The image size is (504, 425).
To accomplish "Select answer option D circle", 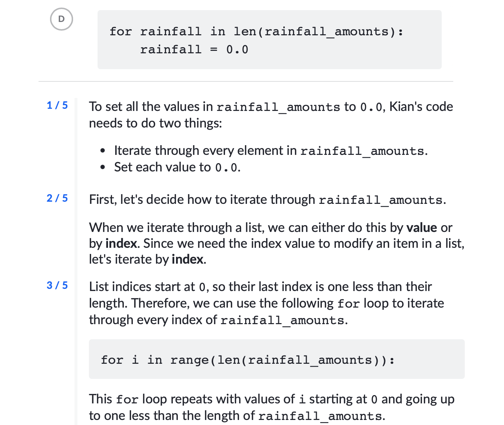I will coord(62,19).
